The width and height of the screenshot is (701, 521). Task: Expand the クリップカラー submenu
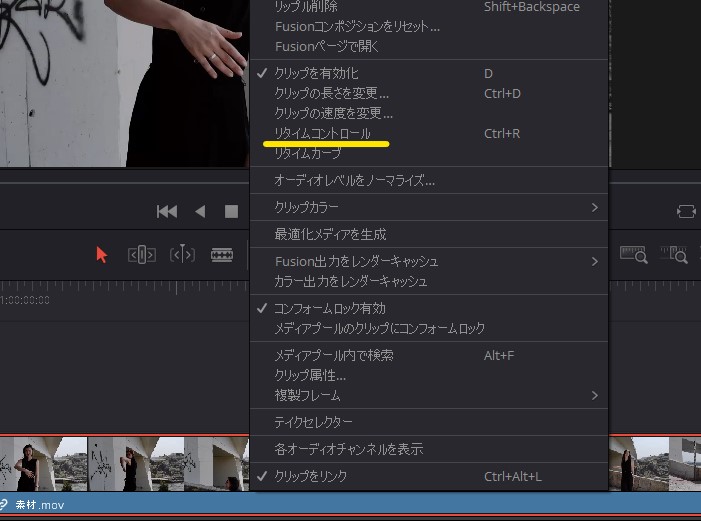coord(429,208)
